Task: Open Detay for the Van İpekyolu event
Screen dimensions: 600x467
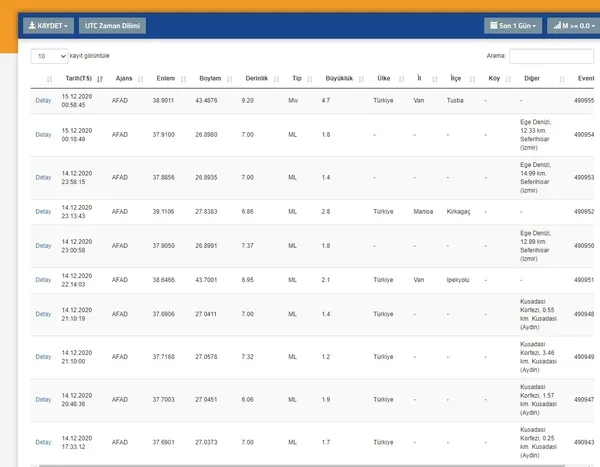Action: (43, 280)
